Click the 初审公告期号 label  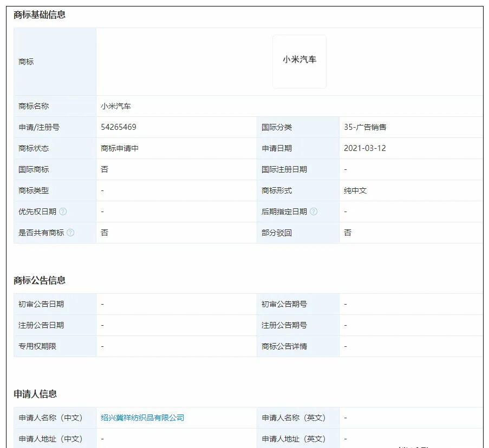pyautogui.click(x=284, y=304)
